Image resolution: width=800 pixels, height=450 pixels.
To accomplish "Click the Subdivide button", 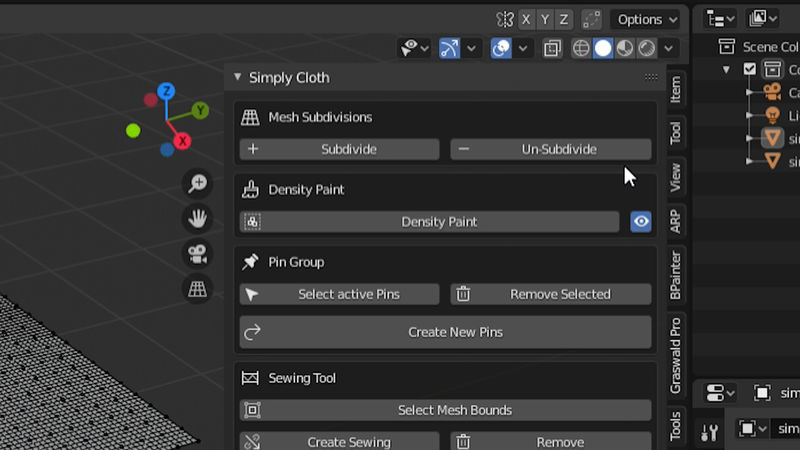I will pyautogui.click(x=339, y=149).
